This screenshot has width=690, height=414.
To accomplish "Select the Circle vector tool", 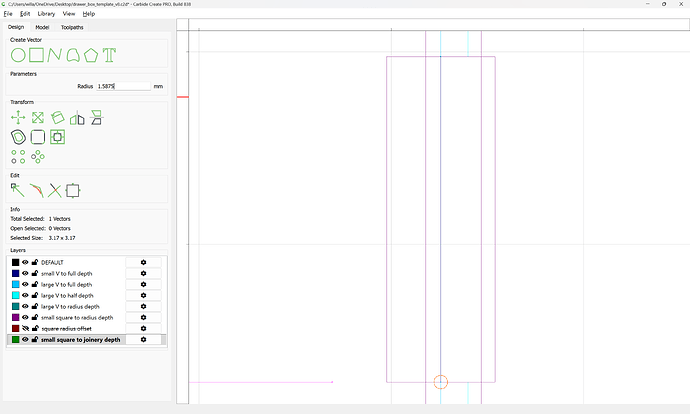I will (x=18, y=55).
